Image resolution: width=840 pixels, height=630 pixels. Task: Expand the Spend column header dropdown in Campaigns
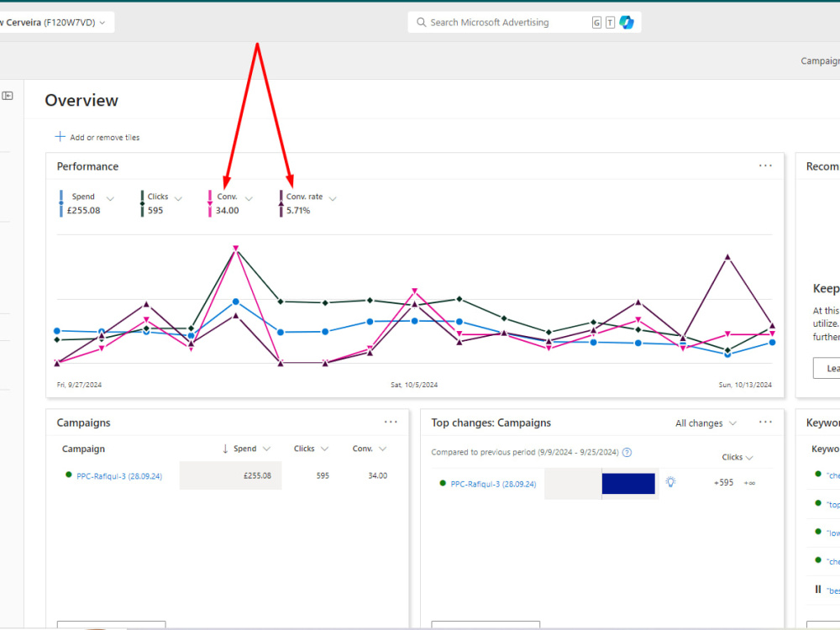pos(267,449)
